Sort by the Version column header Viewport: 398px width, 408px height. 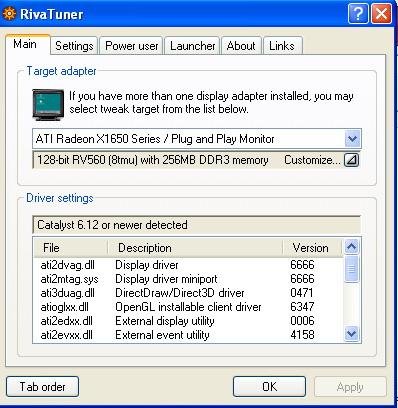click(313, 248)
